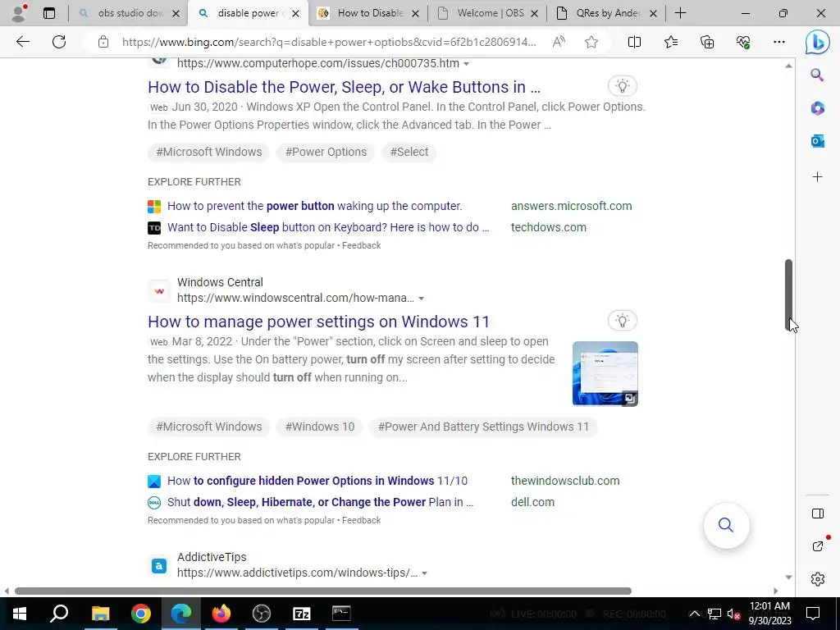Activate Read aloud icon in address bar
840x630 pixels.
559,42
